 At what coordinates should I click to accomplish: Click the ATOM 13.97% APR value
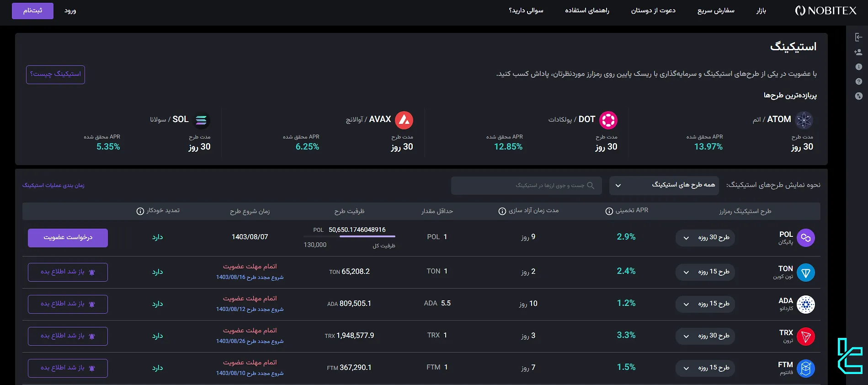[708, 147]
